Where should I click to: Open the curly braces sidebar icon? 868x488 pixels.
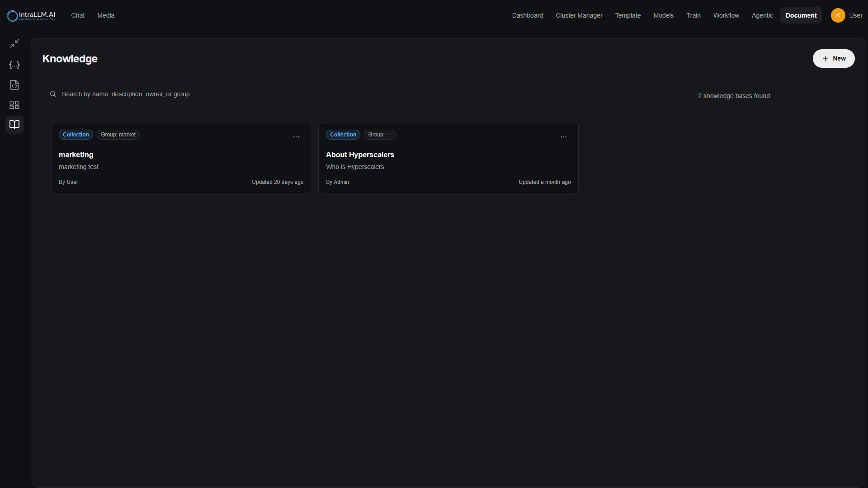point(14,65)
